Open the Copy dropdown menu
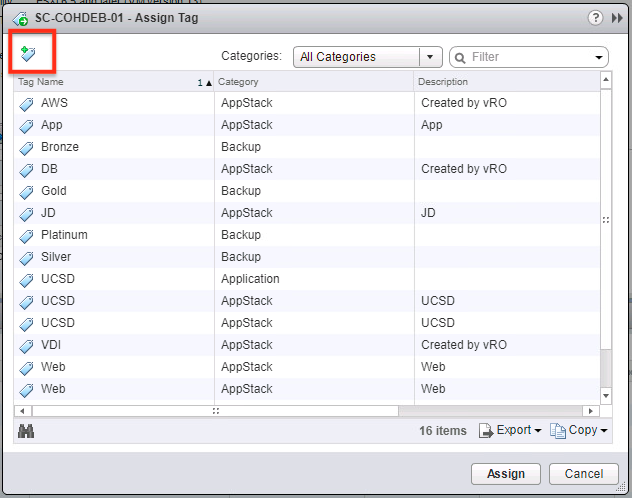This screenshot has height=498, width=632. (x=604, y=431)
